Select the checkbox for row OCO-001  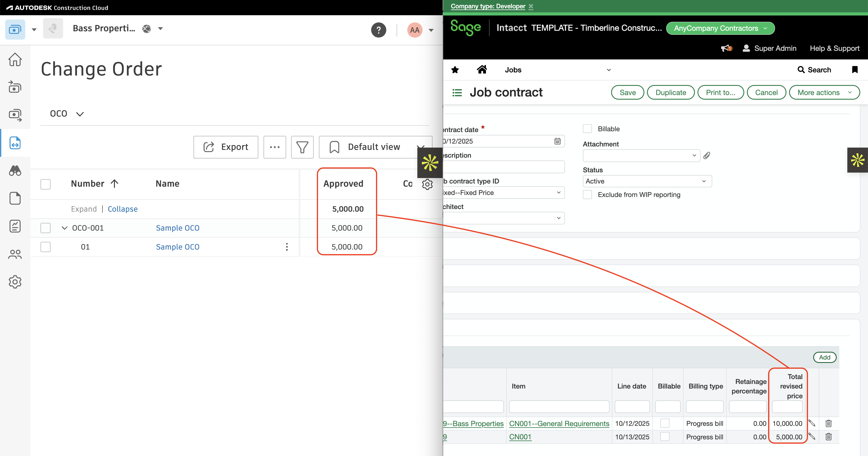coord(45,228)
